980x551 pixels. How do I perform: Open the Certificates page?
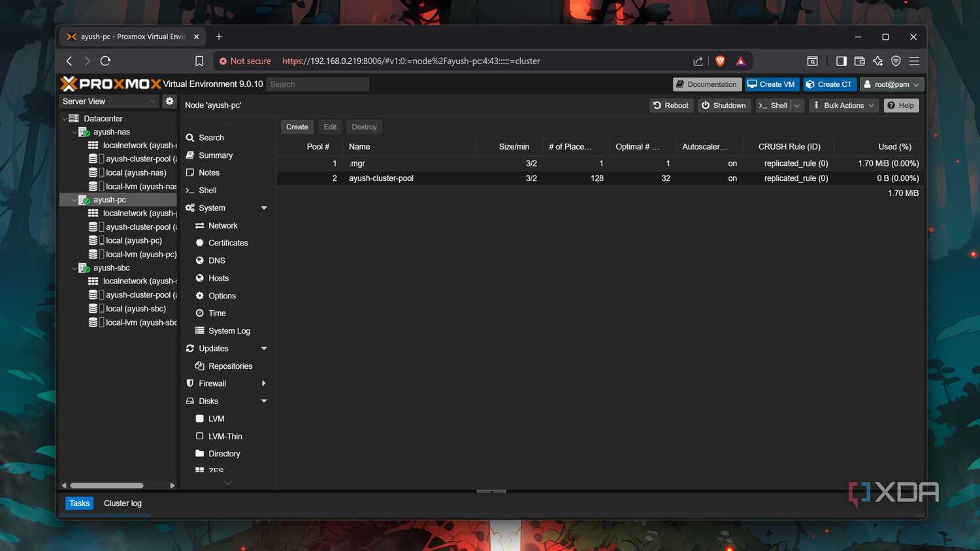pos(228,243)
